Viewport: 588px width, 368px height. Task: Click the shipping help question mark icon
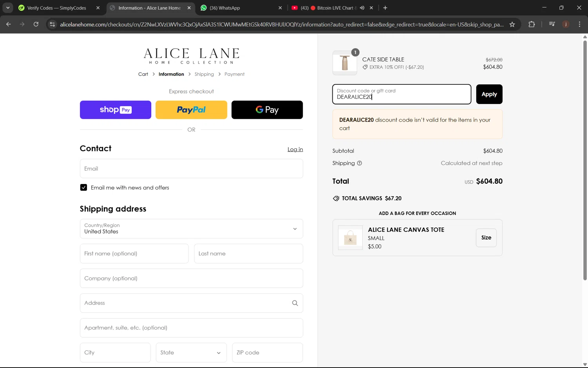click(359, 163)
